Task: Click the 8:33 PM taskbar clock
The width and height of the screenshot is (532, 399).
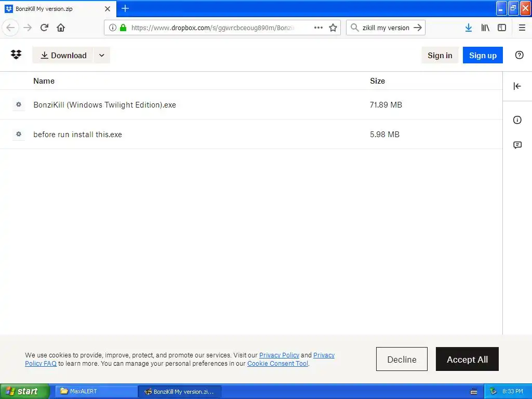Action: click(513, 391)
